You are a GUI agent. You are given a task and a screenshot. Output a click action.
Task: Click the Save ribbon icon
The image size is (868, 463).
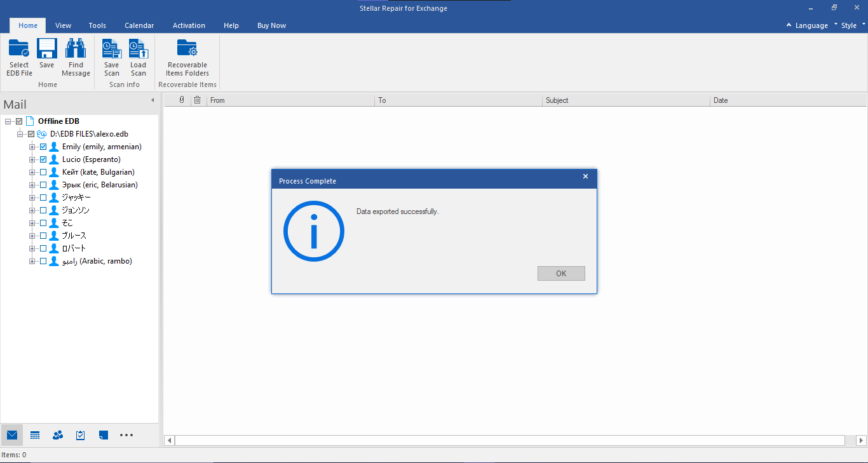coord(47,48)
